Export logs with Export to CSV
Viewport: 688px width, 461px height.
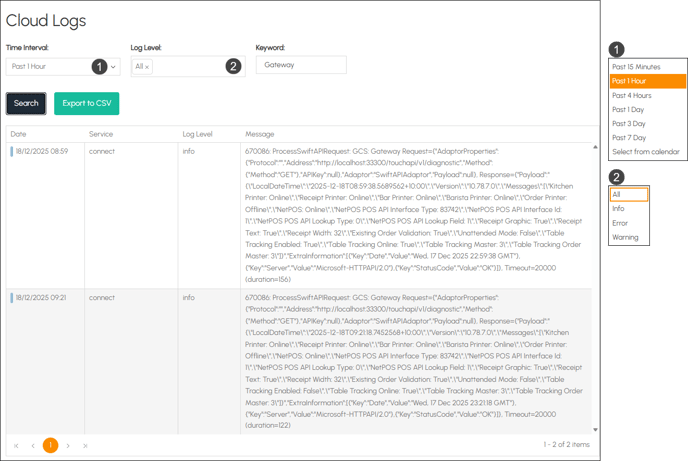(x=87, y=103)
